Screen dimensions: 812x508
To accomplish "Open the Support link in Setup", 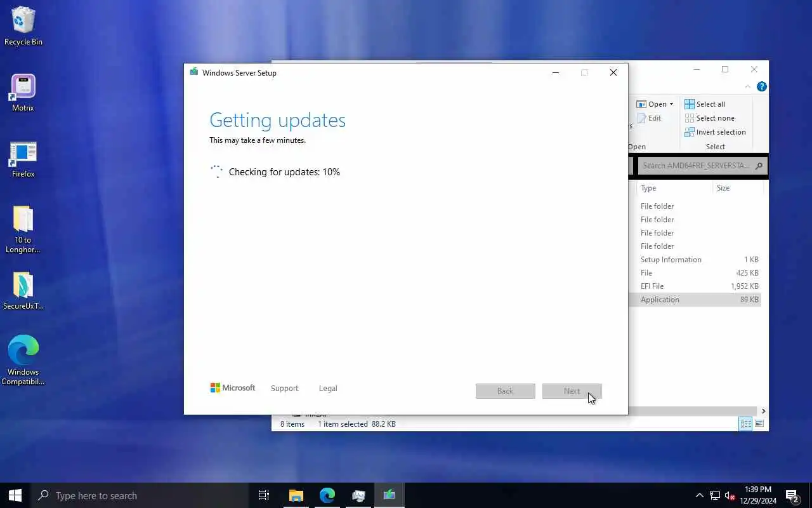I will 284,388.
